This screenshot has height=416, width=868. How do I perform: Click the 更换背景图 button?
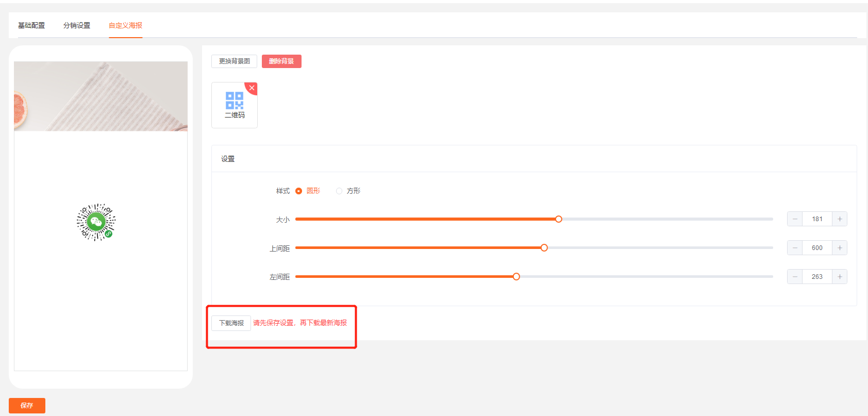pyautogui.click(x=234, y=61)
